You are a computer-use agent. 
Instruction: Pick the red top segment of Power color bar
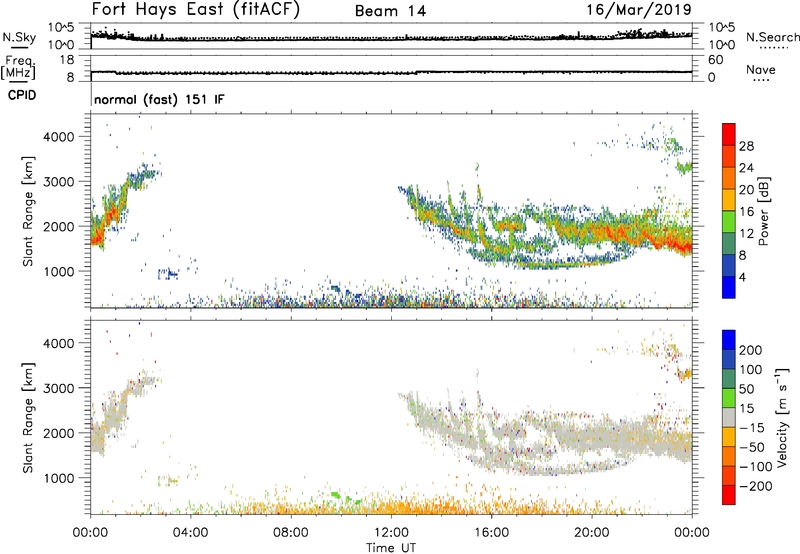729,134
